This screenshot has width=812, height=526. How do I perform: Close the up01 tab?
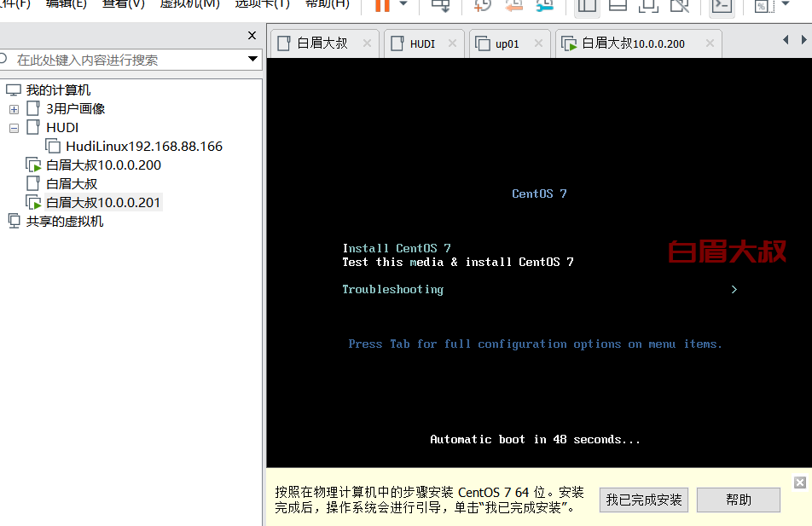point(538,43)
